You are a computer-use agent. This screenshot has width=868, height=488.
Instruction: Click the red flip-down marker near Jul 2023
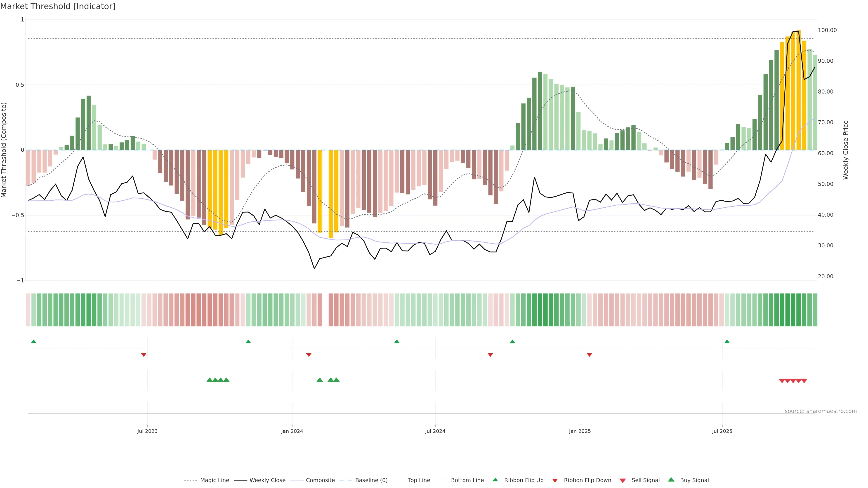click(x=144, y=355)
